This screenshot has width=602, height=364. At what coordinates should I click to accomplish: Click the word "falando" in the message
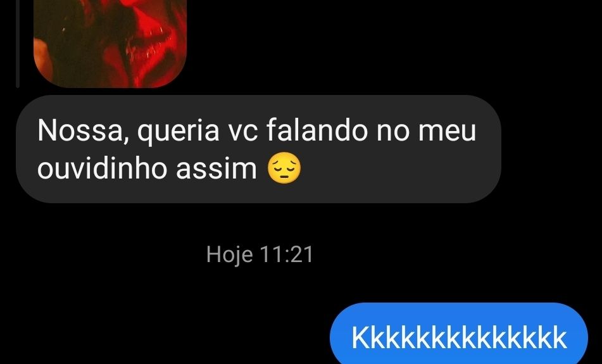pyautogui.click(x=317, y=130)
